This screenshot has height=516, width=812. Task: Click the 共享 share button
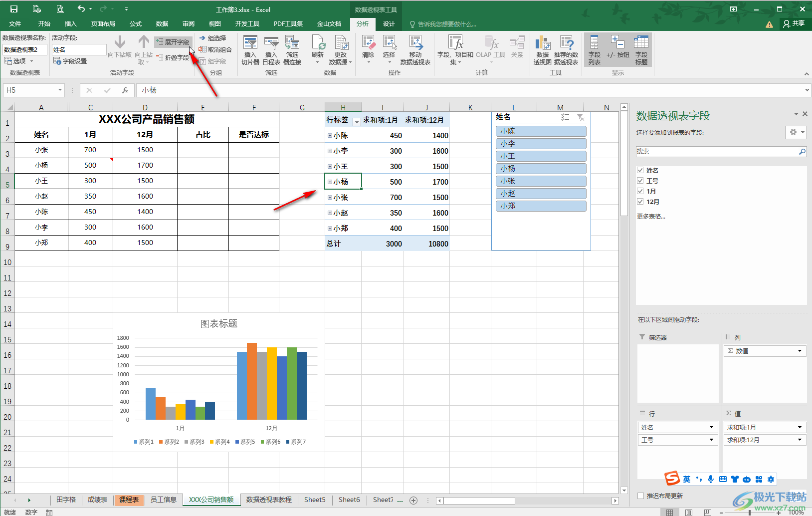794,23
